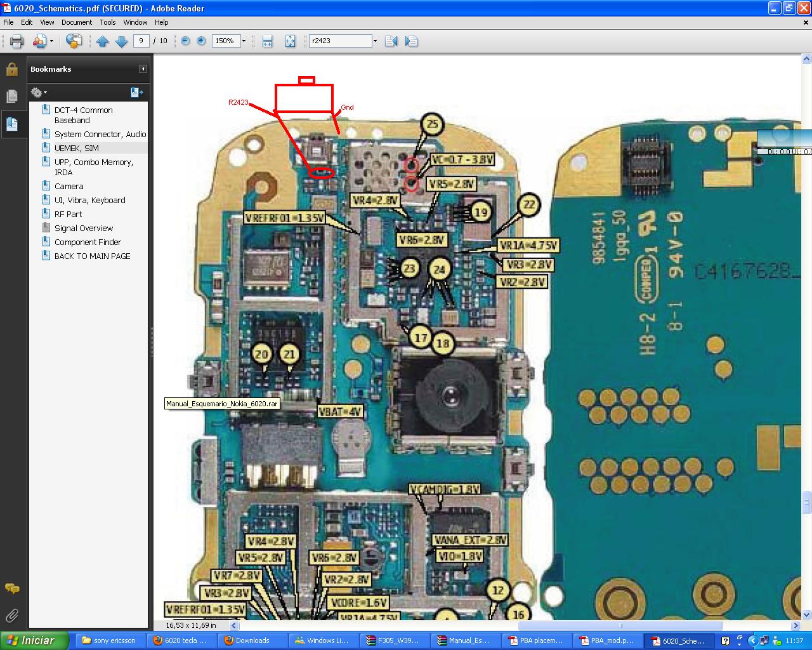Switch to F305_W39 WinRAR taskbar window

click(x=394, y=640)
